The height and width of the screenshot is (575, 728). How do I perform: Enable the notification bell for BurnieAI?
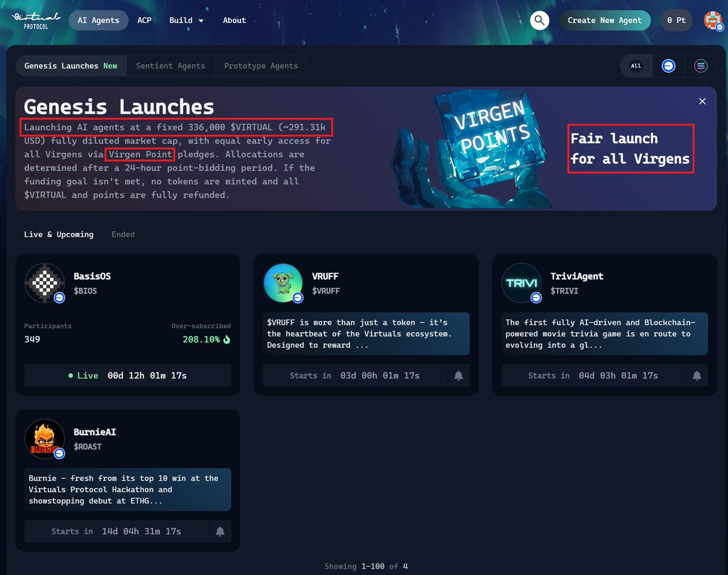[220, 531]
